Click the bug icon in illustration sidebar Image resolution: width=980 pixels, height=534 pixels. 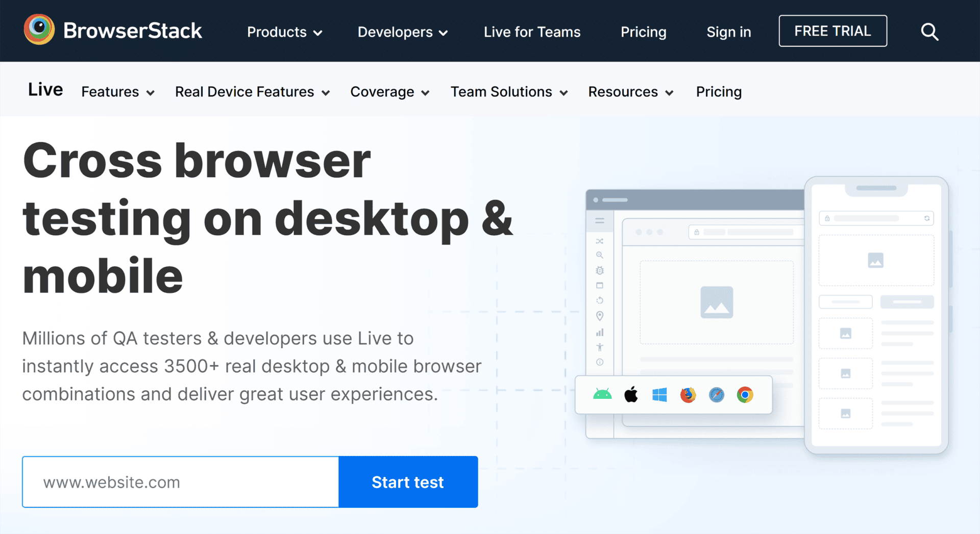[600, 270]
